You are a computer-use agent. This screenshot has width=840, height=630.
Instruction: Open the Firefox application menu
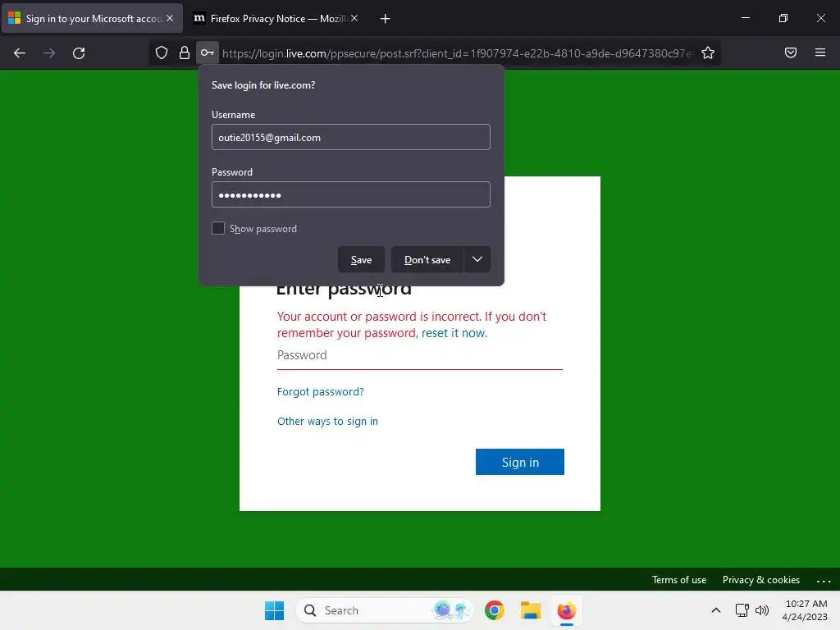point(820,52)
